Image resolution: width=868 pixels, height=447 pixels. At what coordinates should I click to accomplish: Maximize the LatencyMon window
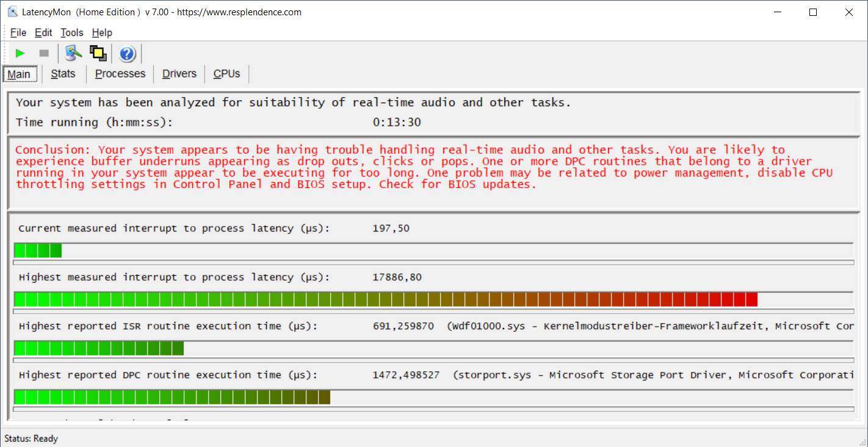coord(813,12)
